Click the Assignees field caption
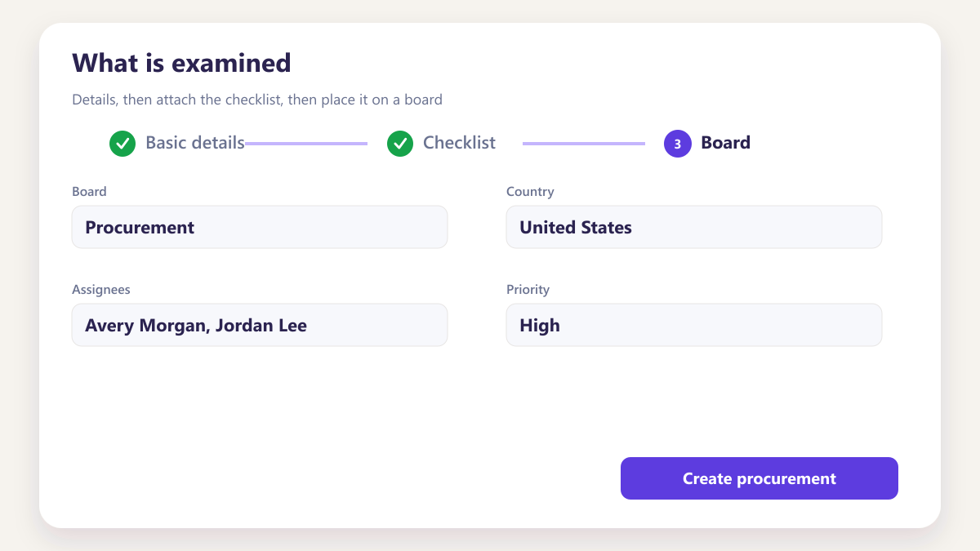The height and width of the screenshot is (551, 980). pyautogui.click(x=101, y=290)
